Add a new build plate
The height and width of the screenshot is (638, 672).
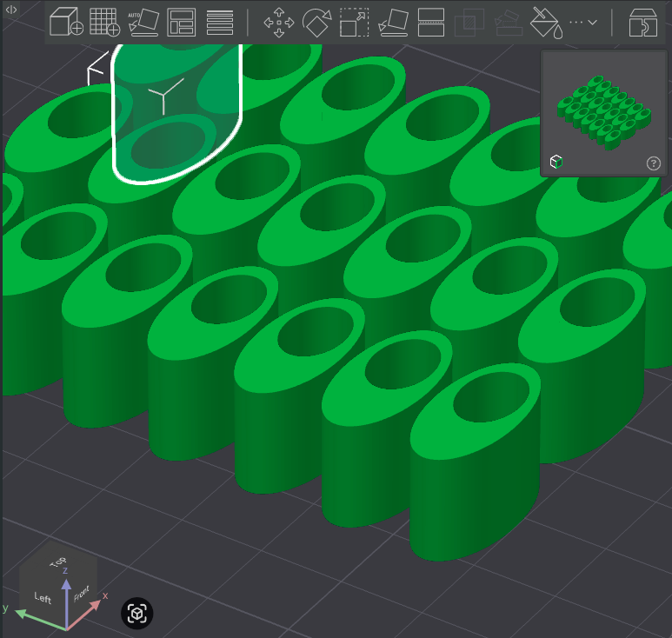click(x=104, y=22)
